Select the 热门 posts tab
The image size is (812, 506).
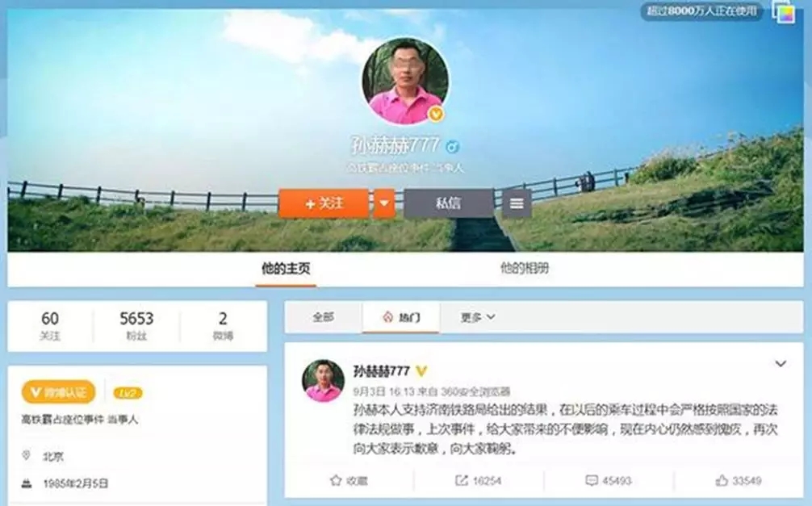click(402, 317)
